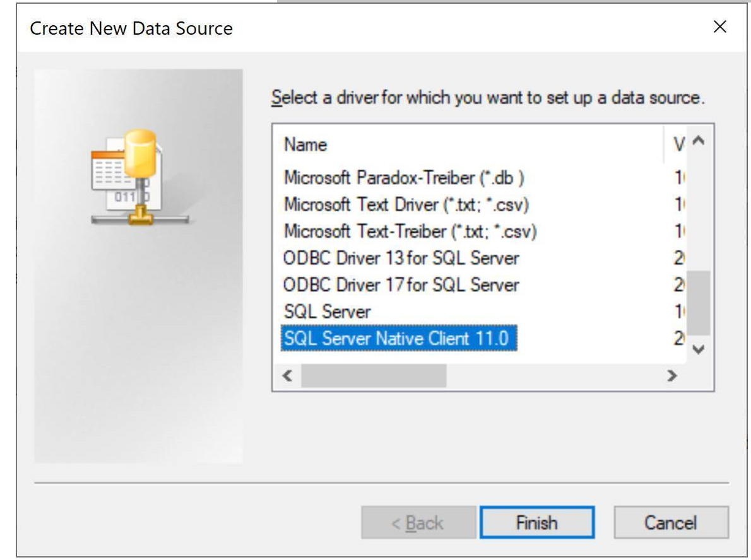Screen dimensions: 751x560
Task: Click the vertical scrollbar thumb
Action: point(699,303)
